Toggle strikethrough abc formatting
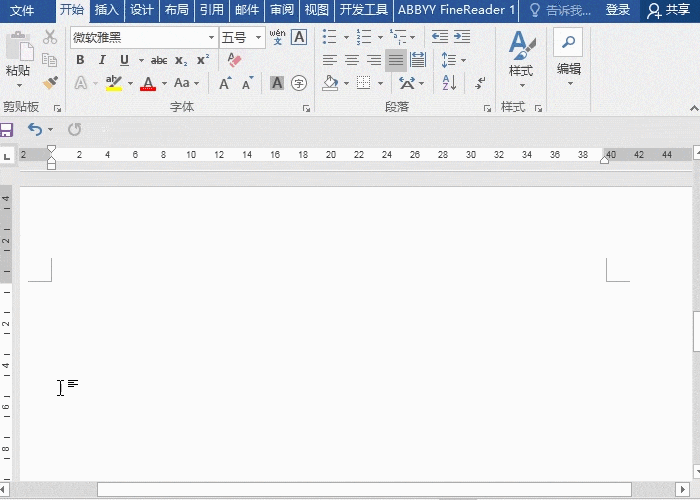The height and width of the screenshot is (500, 700). pyautogui.click(x=159, y=60)
